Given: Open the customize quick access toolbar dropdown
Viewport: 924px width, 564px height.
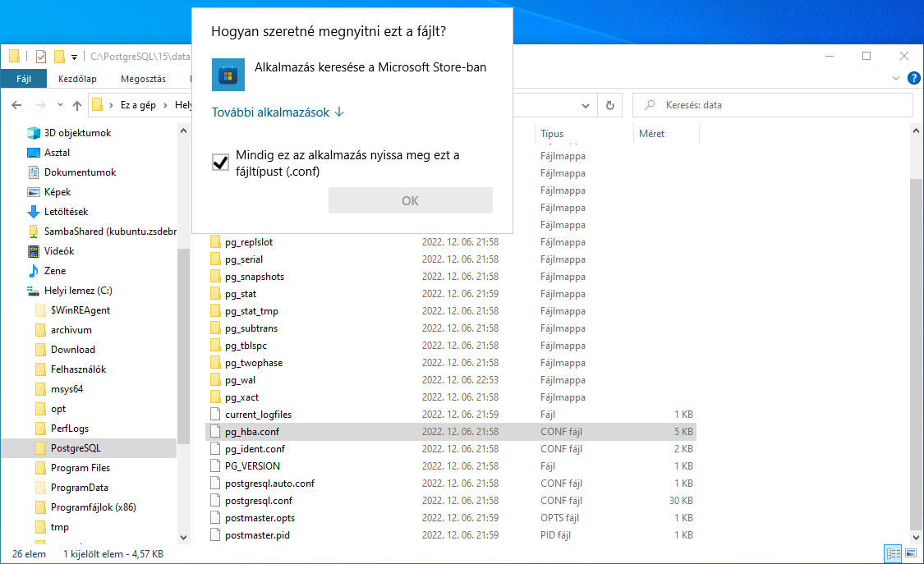Looking at the screenshot, I should pyautogui.click(x=74, y=57).
